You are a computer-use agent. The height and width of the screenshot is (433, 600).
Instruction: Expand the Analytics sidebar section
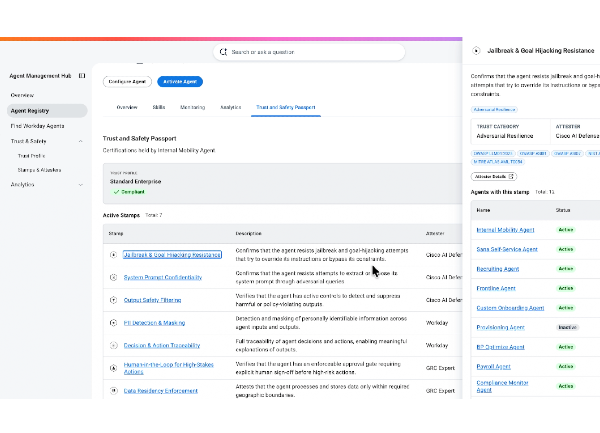(80, 185)
